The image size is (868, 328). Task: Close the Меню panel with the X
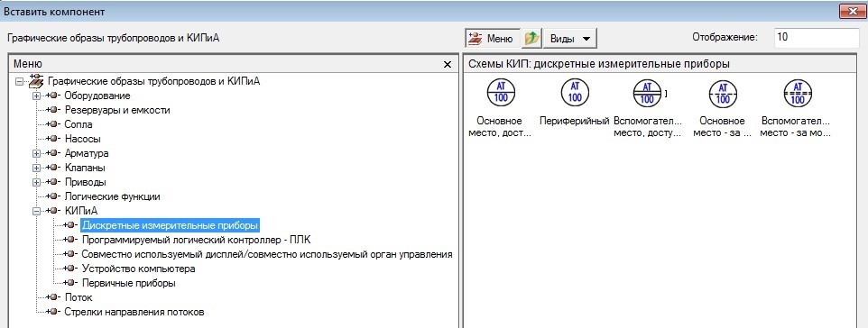448,65
